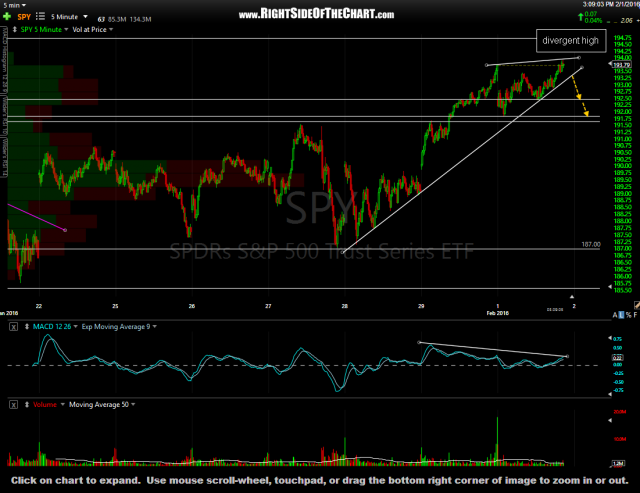Close the Volume indicator pane
Viewport: 640px width, 493px height.
pos(13,405)
